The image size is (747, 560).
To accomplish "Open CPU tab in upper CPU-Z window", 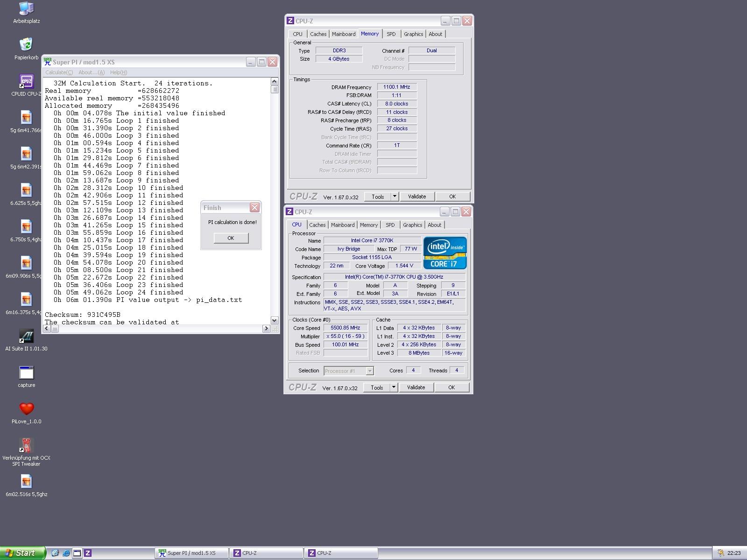I will tap(297, 34).
